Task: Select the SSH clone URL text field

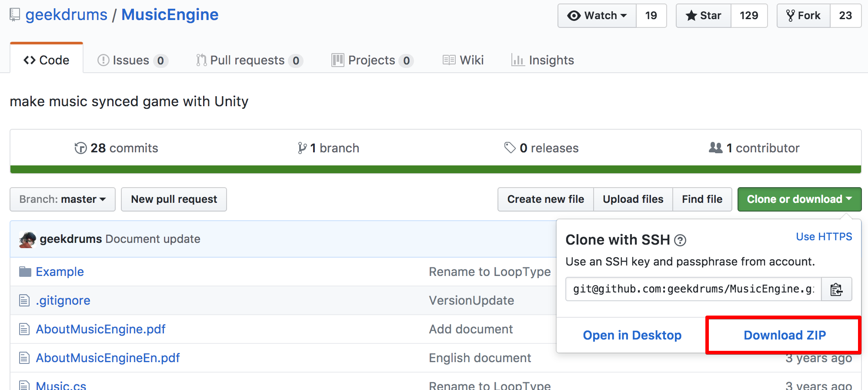Action: click(693, 289)
